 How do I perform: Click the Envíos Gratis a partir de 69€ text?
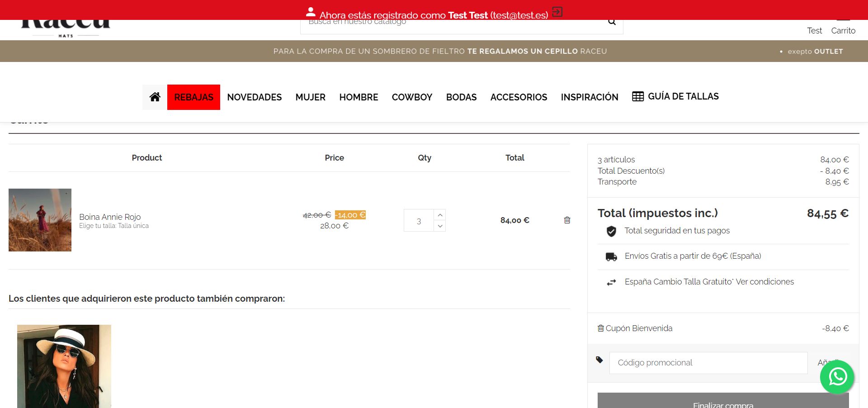(x=693, y=256)
